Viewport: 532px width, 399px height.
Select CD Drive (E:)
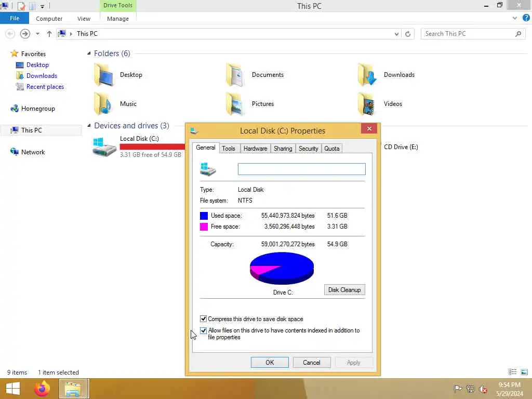(401, 147)
